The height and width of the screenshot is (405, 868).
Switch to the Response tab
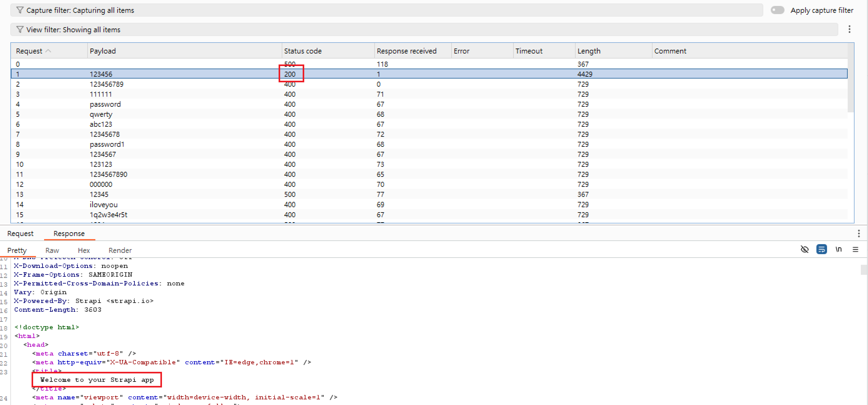69,233
